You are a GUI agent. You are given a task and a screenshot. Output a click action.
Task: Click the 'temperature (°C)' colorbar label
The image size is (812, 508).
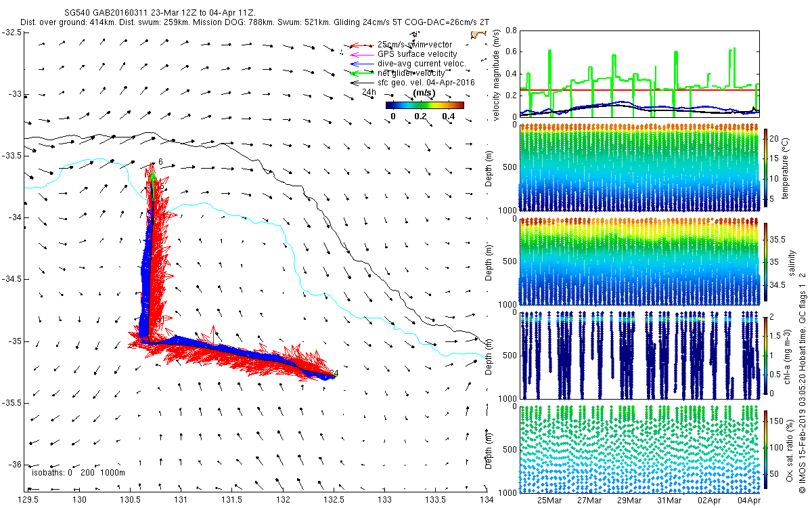coord(786,168)
